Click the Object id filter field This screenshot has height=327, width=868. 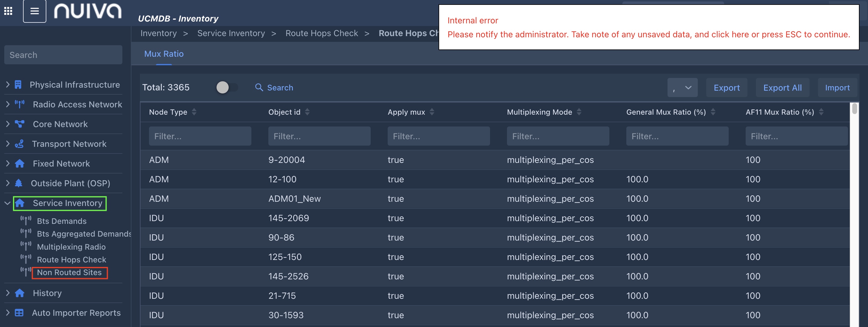(x=319, y=136)
